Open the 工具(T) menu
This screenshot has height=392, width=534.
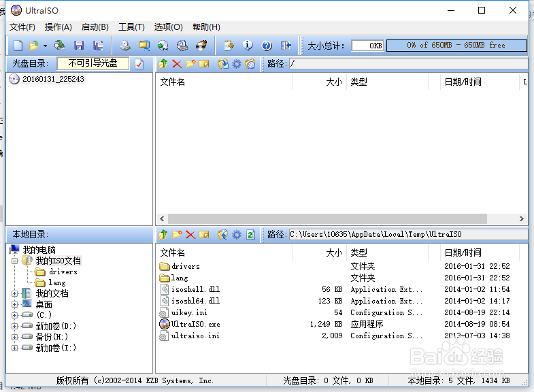[131, 27]
